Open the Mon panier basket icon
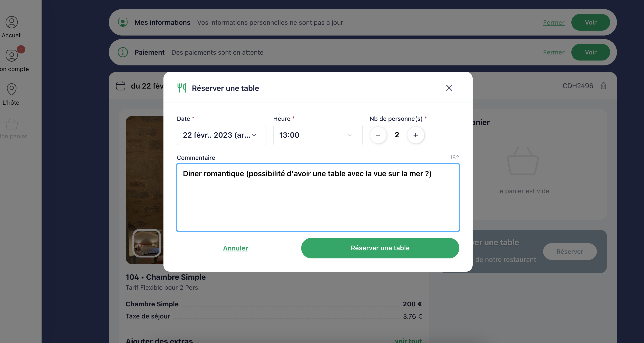The image size is (644, 343). pos(11,124)
